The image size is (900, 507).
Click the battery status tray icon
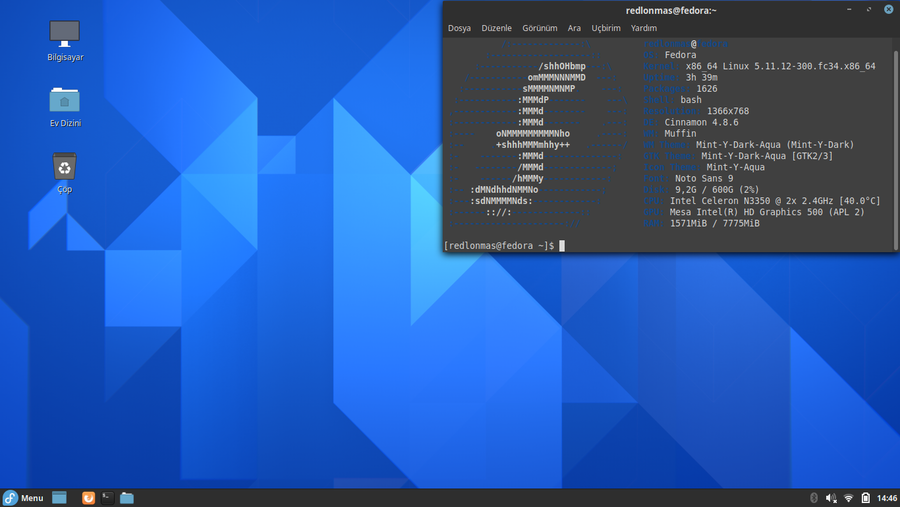pos(865,498)
